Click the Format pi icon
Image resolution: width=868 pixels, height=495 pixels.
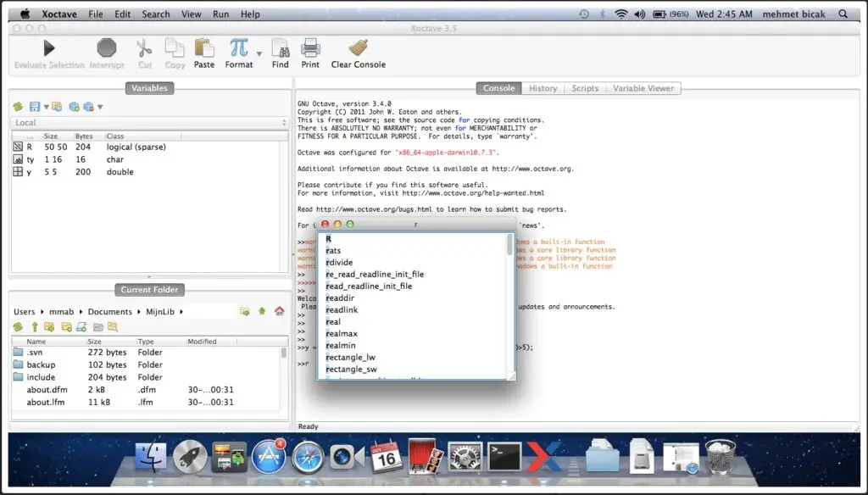[239, 48]
